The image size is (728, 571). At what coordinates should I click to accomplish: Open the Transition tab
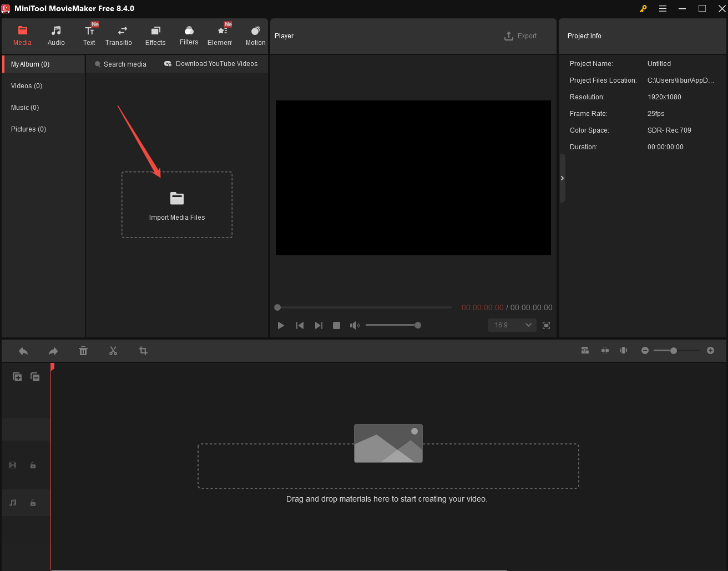[x=119, y=35]
